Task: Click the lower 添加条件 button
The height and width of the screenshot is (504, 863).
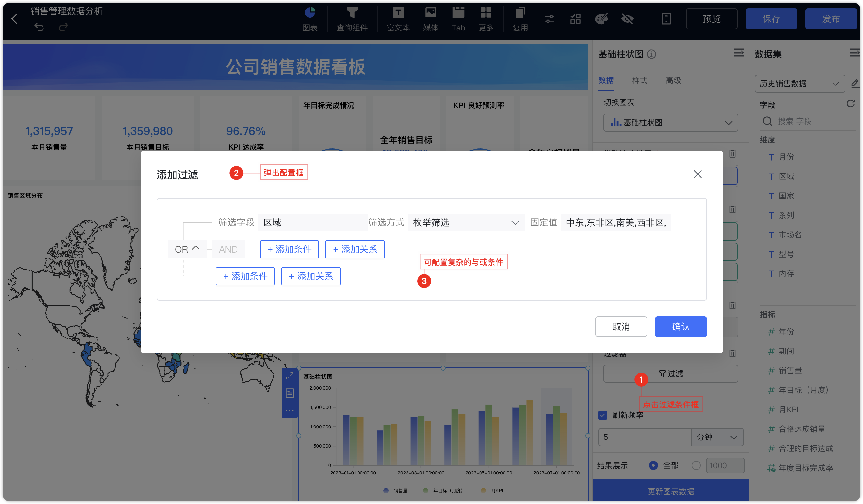Action: [x=245, y=276]
